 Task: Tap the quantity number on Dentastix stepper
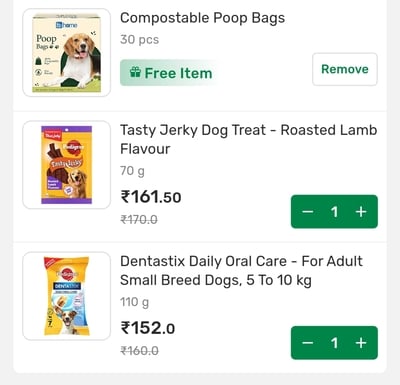334,343
